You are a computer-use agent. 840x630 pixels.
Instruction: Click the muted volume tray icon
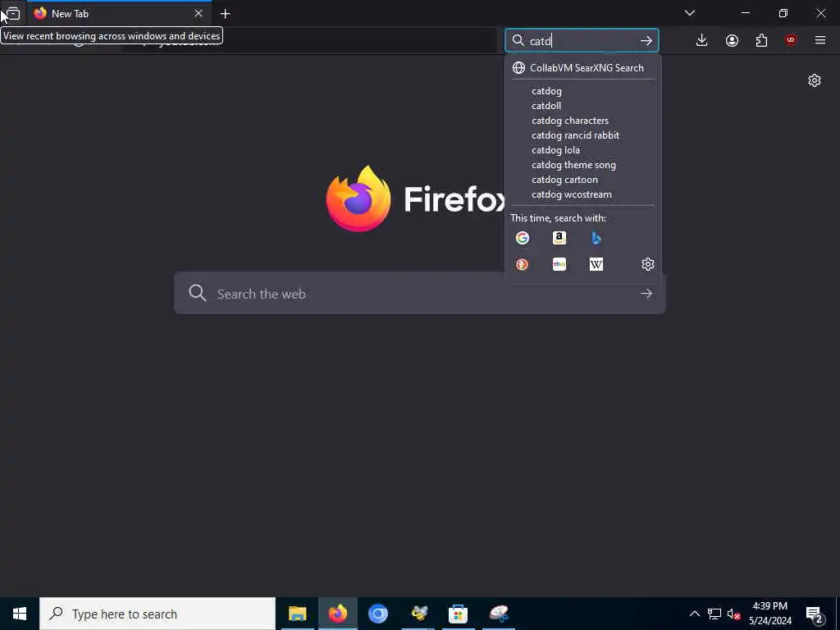coord(733,614)
